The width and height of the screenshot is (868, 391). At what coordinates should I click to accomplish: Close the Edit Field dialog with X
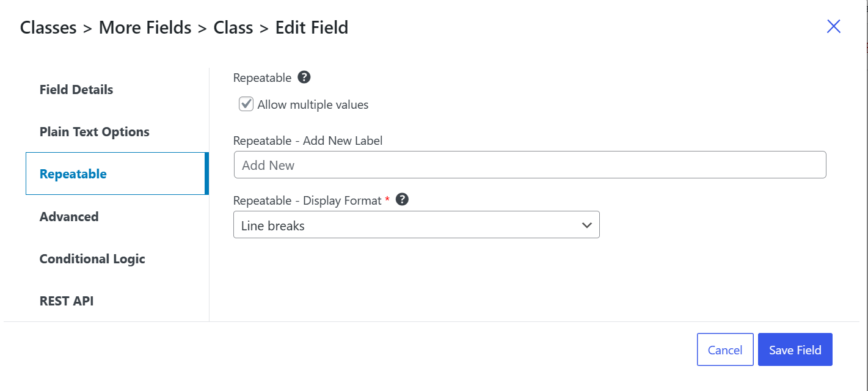833,26
